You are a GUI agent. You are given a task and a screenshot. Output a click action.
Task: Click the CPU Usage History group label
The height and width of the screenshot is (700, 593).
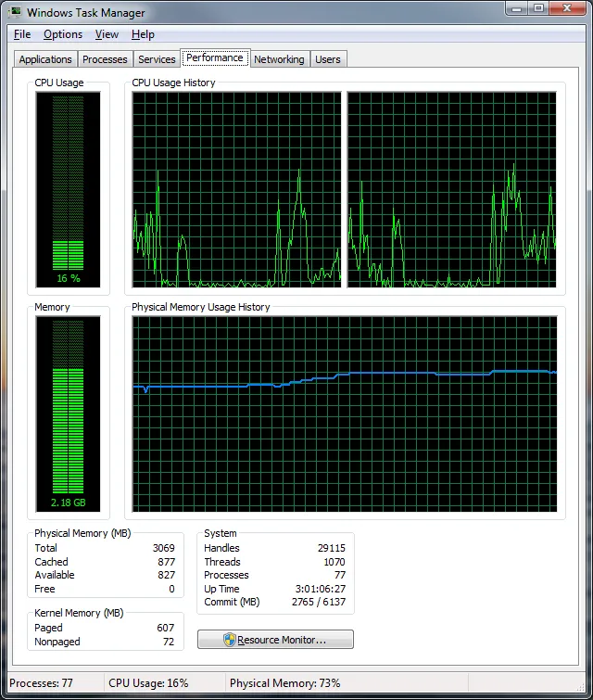coord(173,83)
